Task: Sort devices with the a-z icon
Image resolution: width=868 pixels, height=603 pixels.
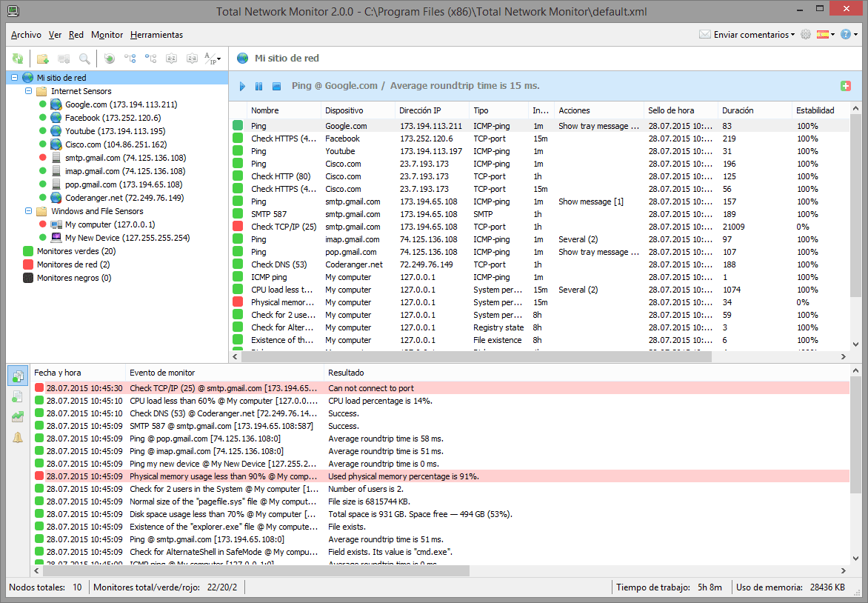Action: (x=171, y=59)
